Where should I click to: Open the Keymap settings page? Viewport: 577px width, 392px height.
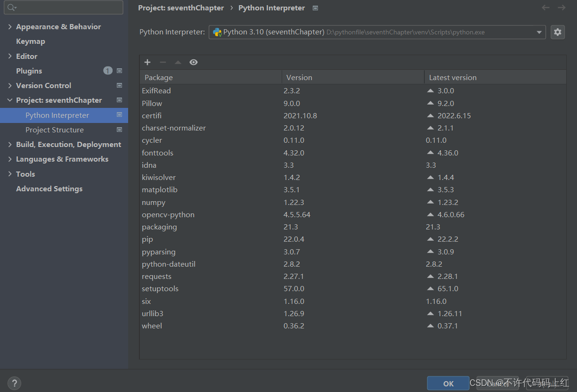(31, 41)
